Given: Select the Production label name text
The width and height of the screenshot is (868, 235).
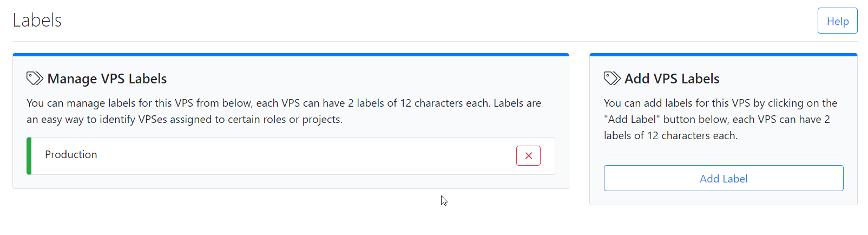Looking at the screenshot, I should click(71, 155).
